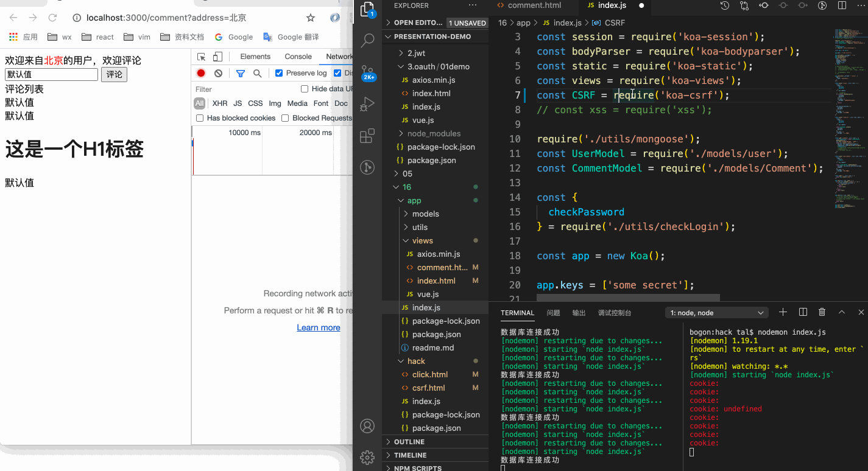Viewport: 868px width, 471px height.
Task: Open changes with compare icon in editor toolbar
Action: click(744, 5)
